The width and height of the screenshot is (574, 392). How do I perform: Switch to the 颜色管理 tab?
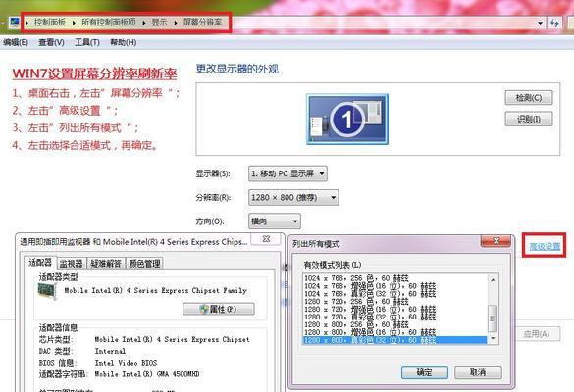click(144, 264)
